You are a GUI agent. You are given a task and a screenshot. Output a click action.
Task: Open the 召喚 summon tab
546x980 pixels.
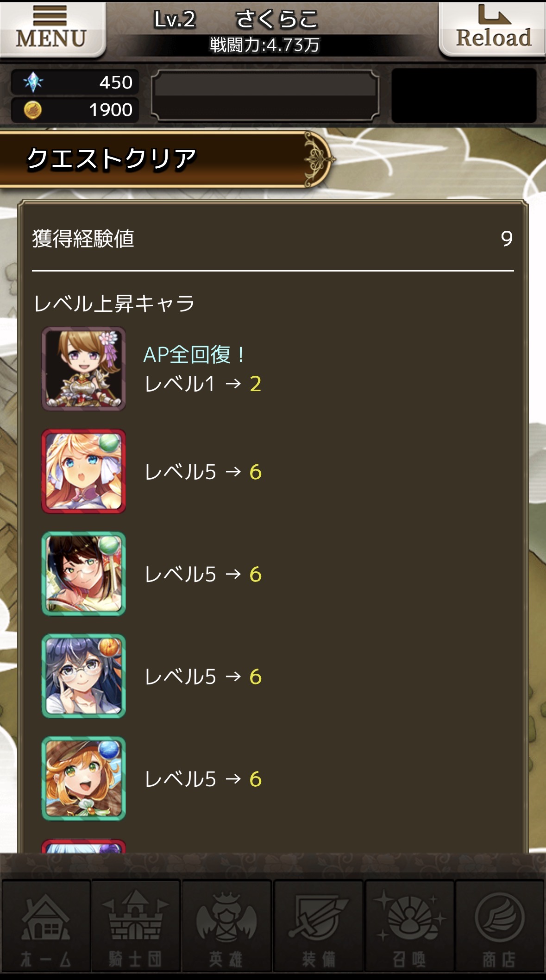(409, 926)
